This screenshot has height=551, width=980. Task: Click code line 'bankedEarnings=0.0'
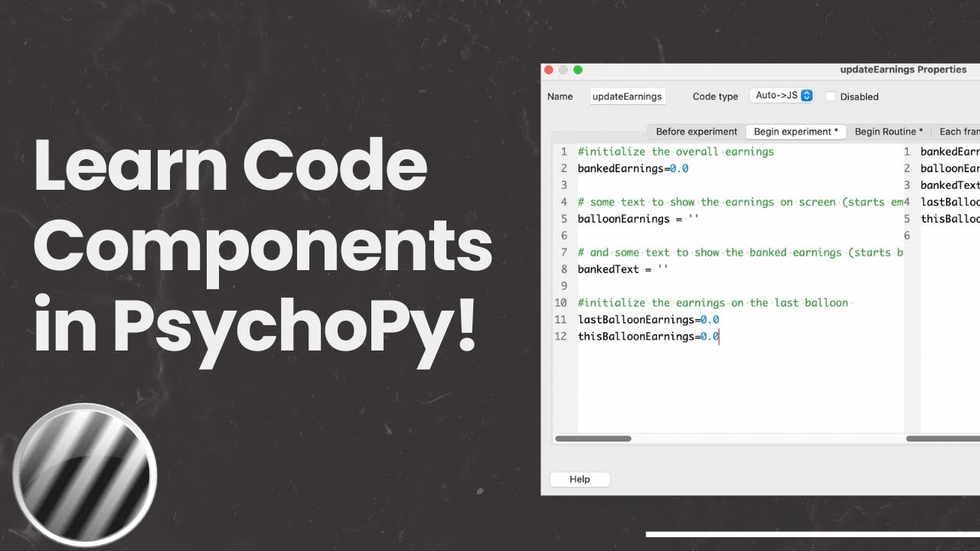click(632, 168)
